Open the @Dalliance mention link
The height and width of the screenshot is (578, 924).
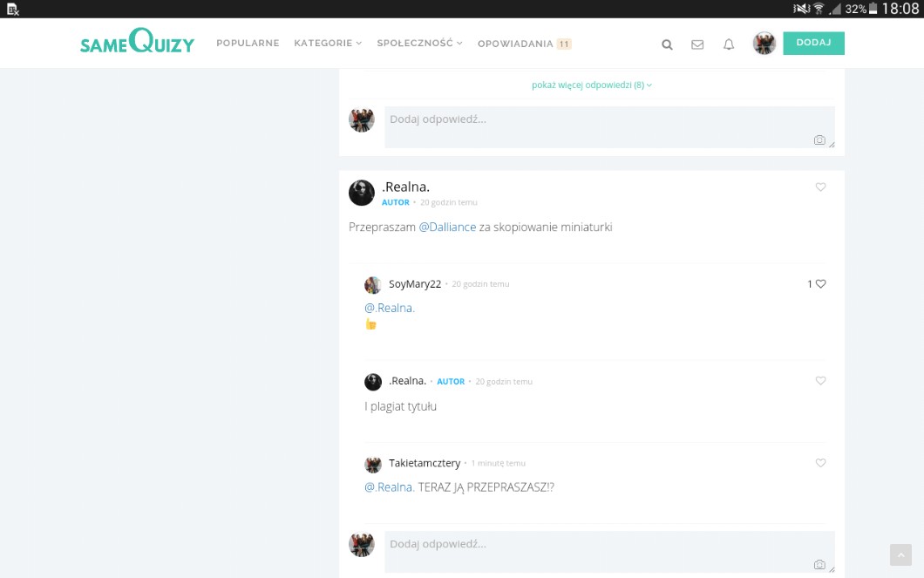click(447, 227)
